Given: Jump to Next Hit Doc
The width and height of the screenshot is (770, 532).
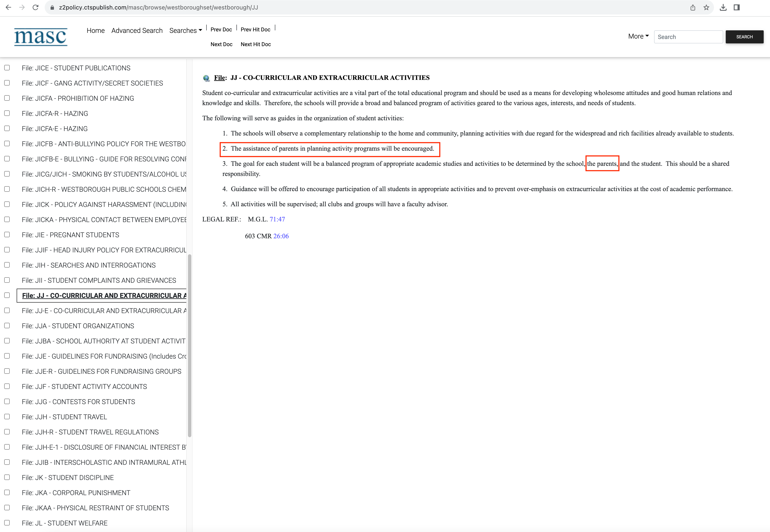Looking at the screenshot, I should coord(256,44).
